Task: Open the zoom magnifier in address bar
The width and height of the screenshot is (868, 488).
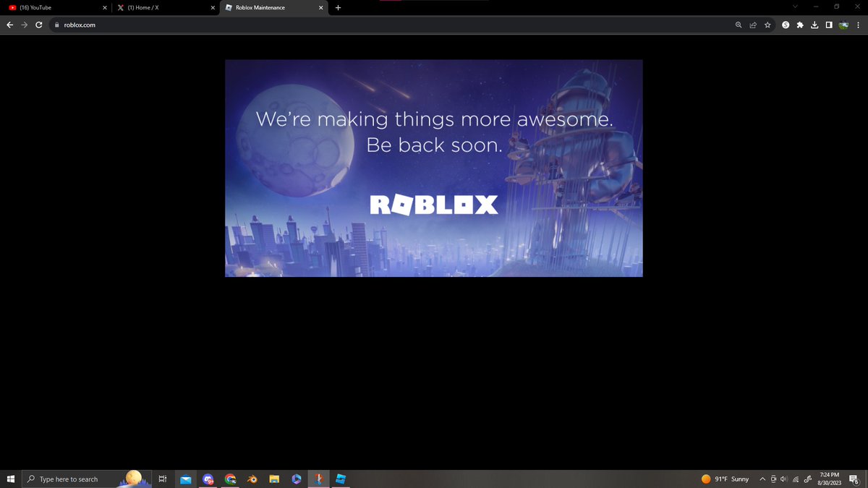Action: tap(739, 25)
